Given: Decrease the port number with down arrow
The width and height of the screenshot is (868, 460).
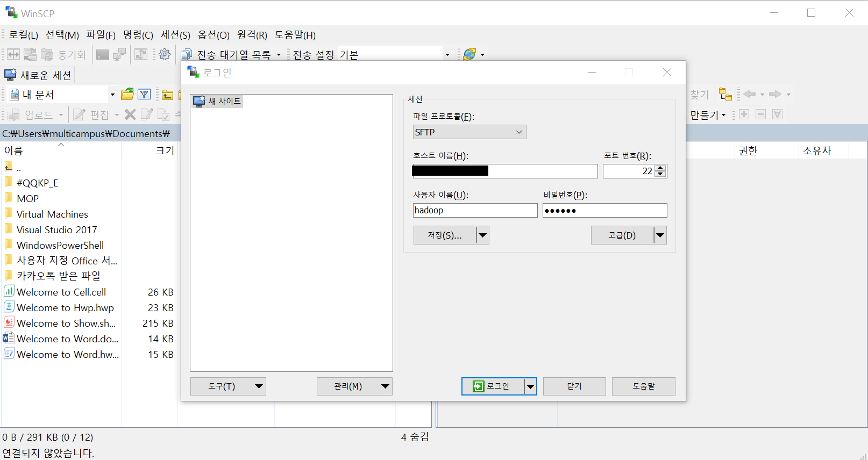Looking at the screenshot, I should click(x=661, y=174).
